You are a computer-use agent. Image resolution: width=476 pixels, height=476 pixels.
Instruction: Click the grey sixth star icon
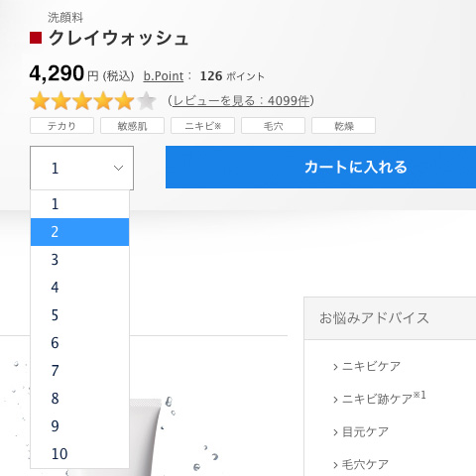(x=146, y=101)
